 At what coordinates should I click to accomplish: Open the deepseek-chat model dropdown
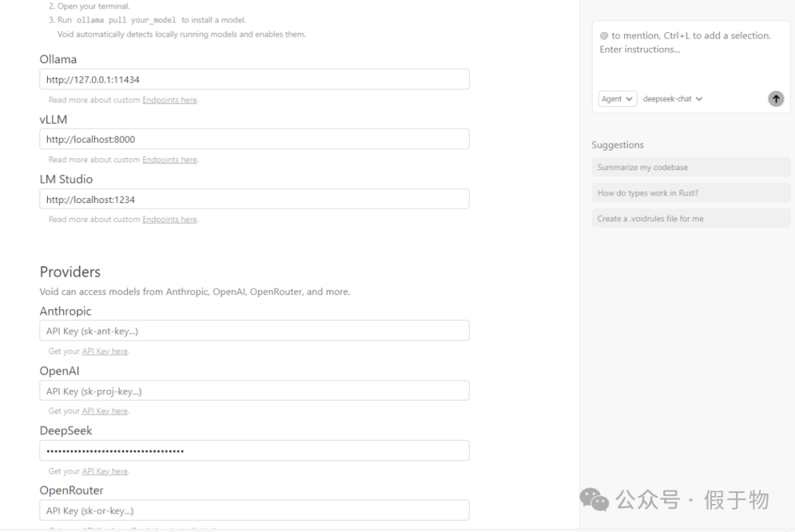[672, 99]
